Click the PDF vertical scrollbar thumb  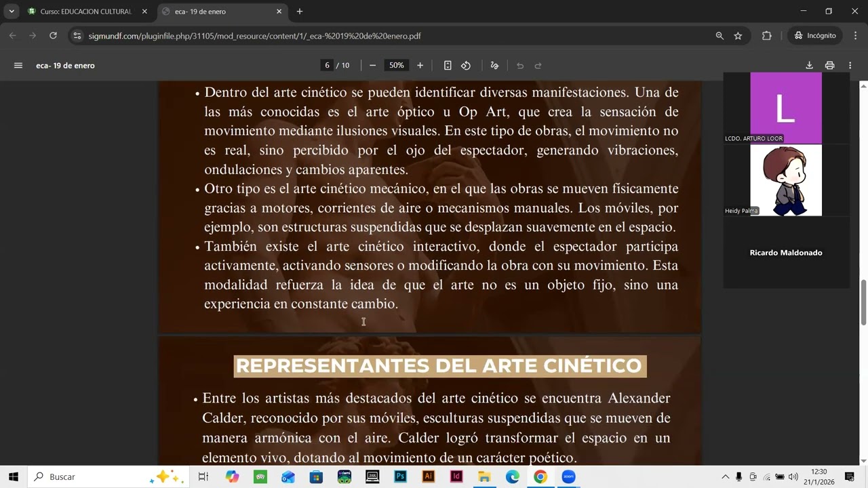(x=863, y=302)
